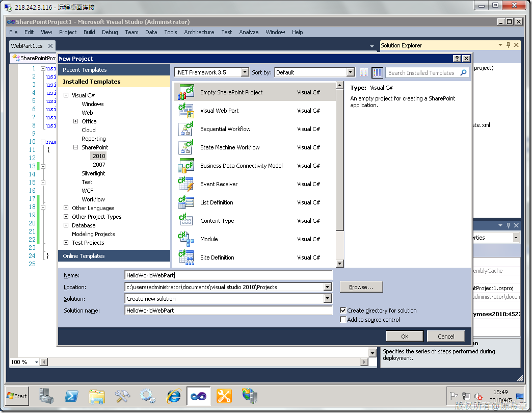Image resolution: width=532 pixels, height=413 pixels.
Task: Open the Tools menu
Action: 171,32
